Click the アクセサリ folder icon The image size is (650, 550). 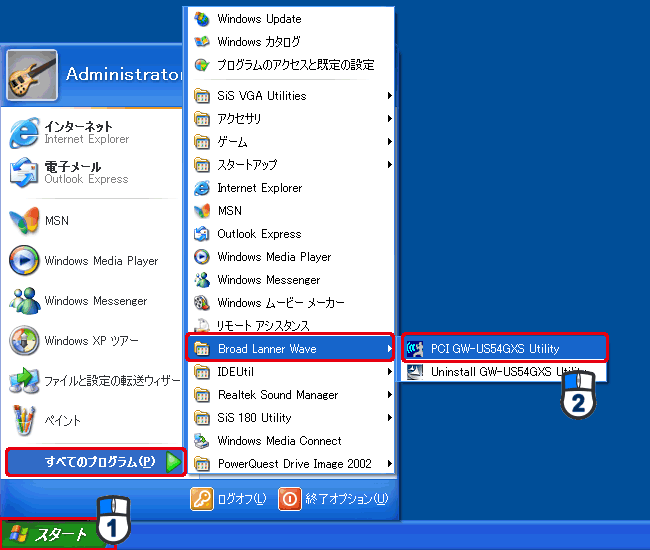(x=202, y=119)
